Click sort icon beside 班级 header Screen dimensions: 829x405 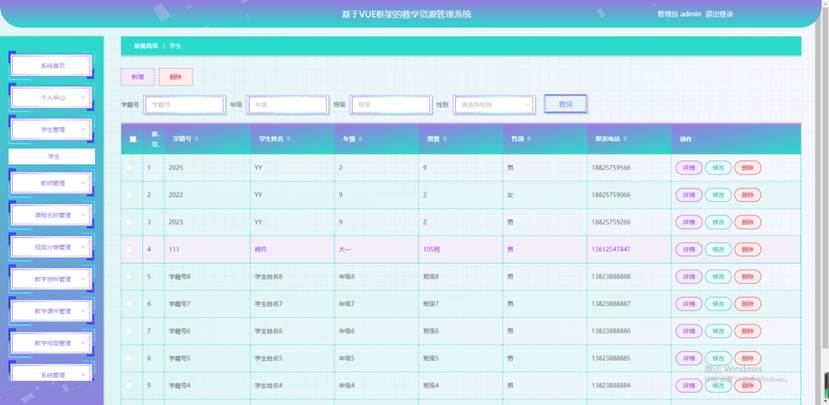[445, 139]
